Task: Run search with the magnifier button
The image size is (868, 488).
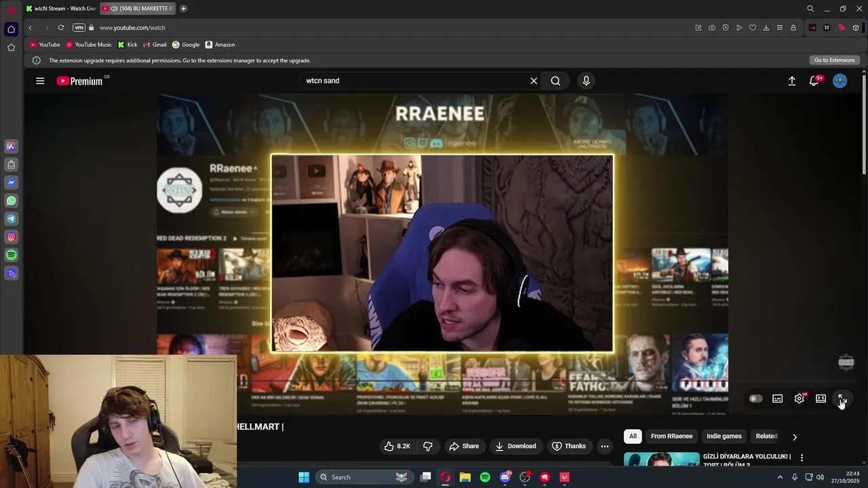Action: 555,81
